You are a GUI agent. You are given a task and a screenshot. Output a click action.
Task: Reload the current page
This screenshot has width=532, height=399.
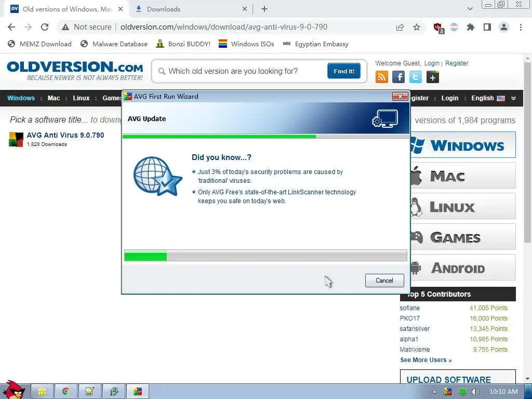pos(45,27)
